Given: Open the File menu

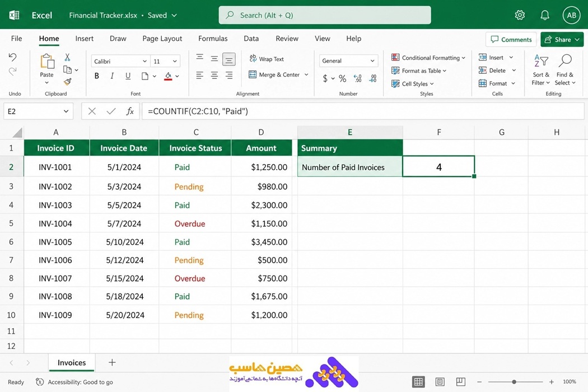Looking at the screenshot, I should [16, 38].
